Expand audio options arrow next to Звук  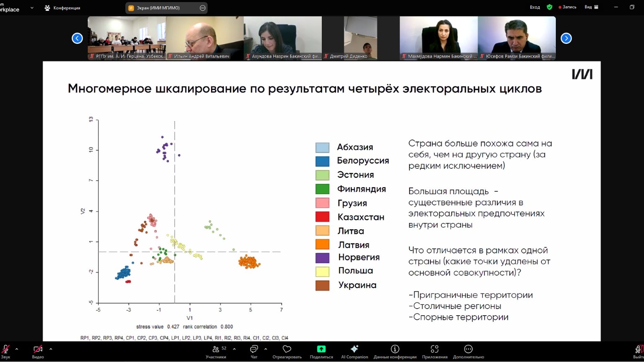(17, 349)
